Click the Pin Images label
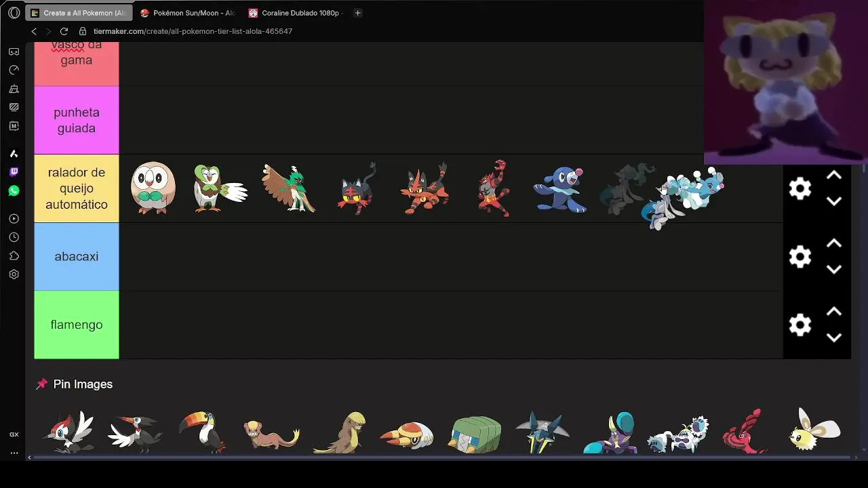868x488 pixels. pos(83,384)
